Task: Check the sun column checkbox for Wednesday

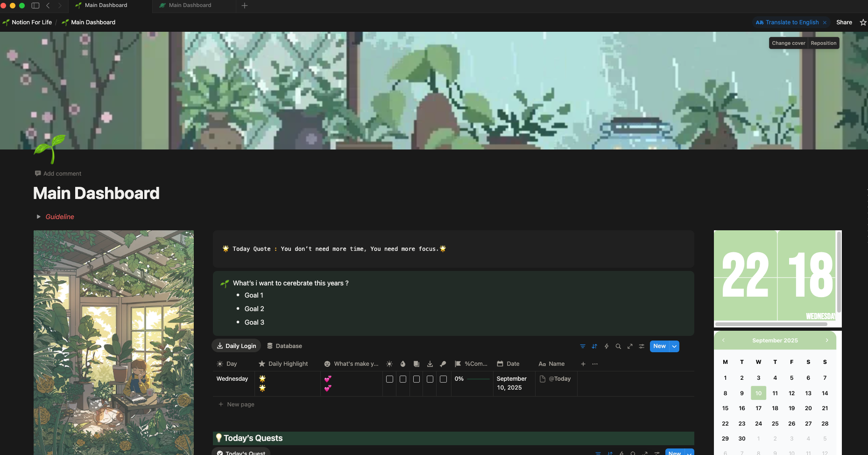Action: pos(389,379)
